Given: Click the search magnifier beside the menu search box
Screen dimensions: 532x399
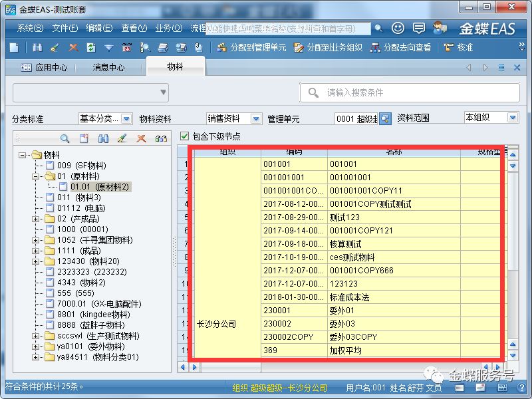Looking at the screenshot, I should tap(378, 29).
